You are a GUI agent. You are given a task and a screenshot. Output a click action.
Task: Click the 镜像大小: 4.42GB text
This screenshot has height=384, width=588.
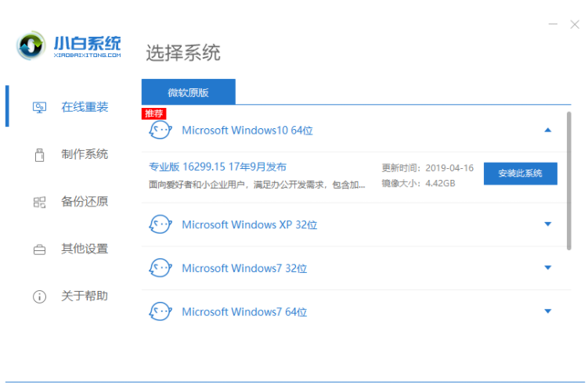419,183
